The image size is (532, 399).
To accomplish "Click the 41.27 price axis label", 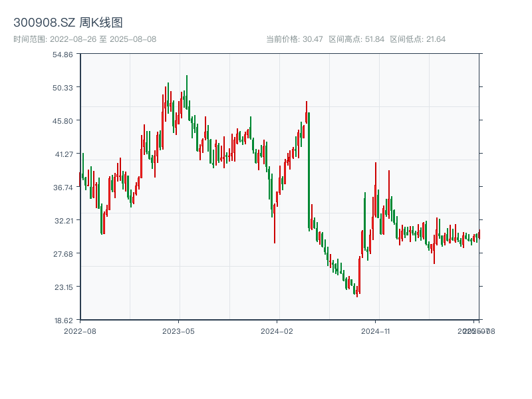I will tap(63, 154).
